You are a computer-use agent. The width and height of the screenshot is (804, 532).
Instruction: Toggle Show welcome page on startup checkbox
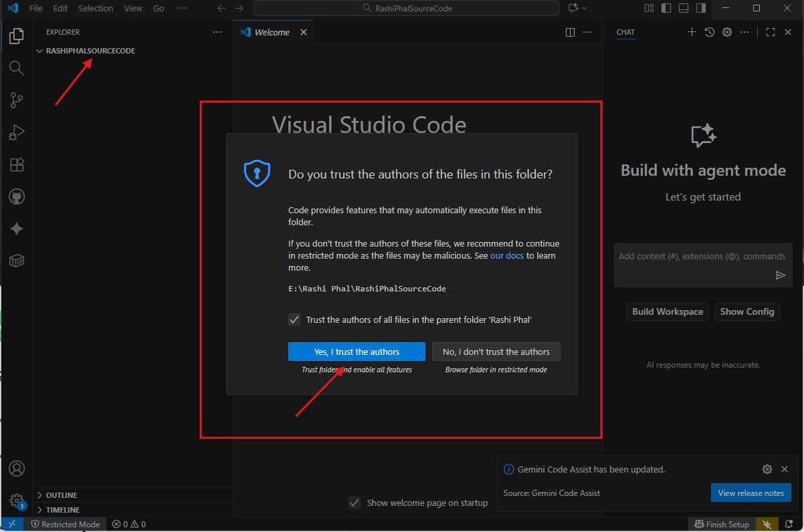[x=355, y=503]
